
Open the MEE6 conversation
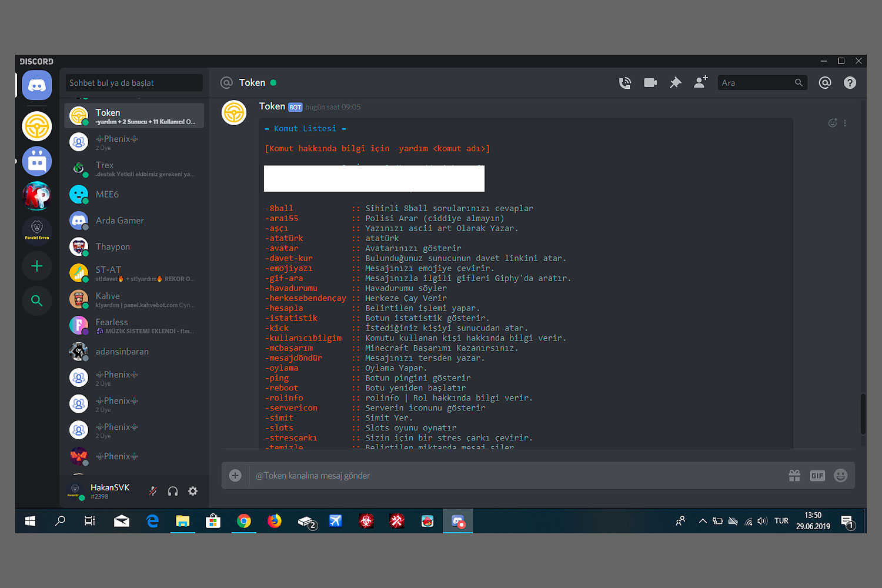[x=134, y=195]
